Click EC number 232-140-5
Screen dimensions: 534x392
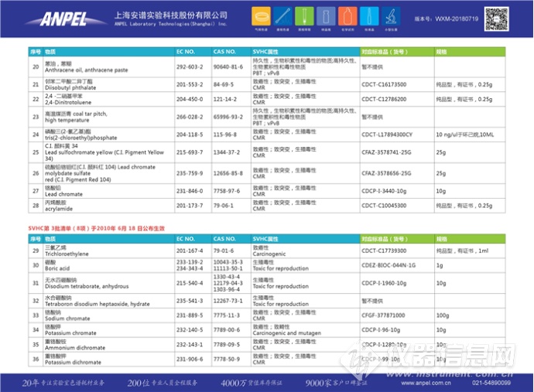[x=190, y=329]
